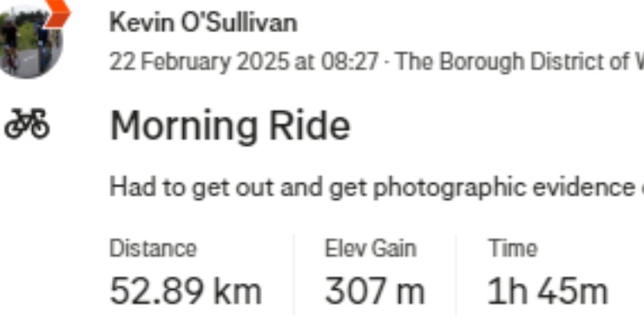Select the Distance stat label
644x322 pixels.
(153, 249)
